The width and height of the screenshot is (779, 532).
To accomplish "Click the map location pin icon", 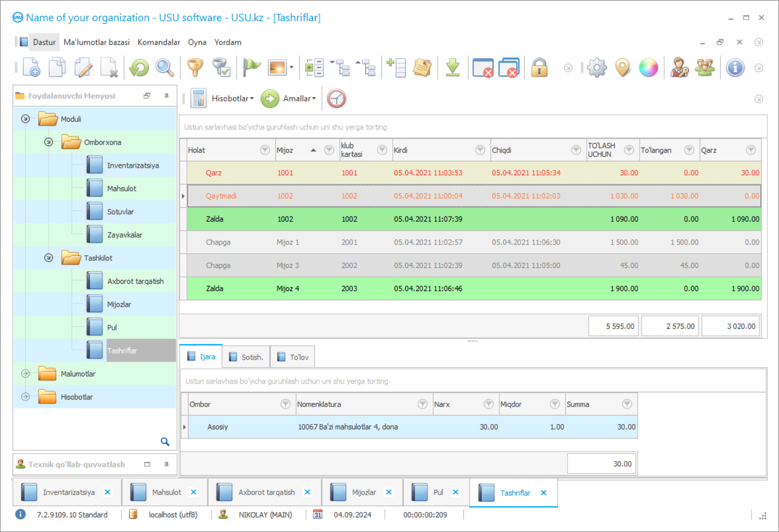I will [x=623, y=68].
